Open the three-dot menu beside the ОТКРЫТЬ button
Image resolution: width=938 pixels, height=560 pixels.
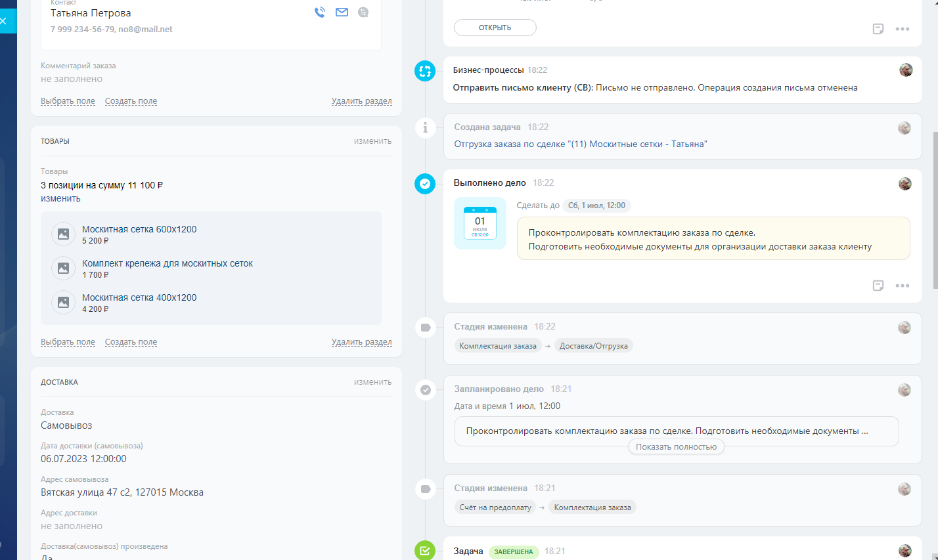coord(903,29)
